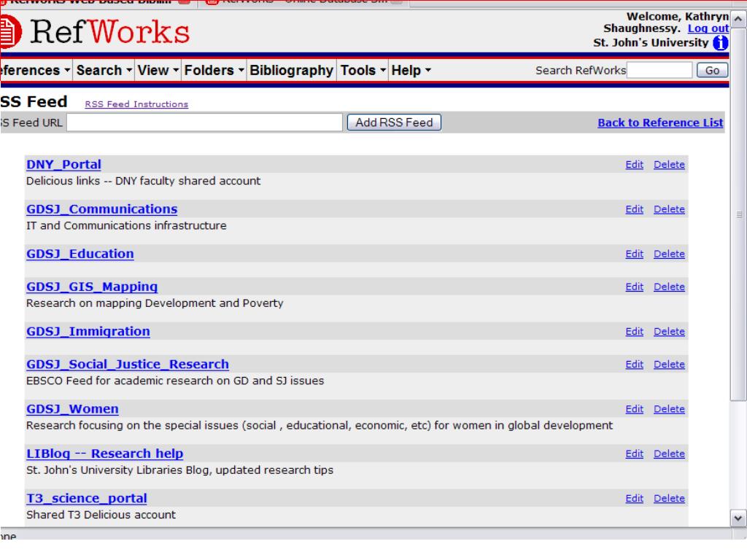Edit the GDSJ_Women feed
Image resolution: width=747 pixels, height=560 pixels.
point(634,410)
